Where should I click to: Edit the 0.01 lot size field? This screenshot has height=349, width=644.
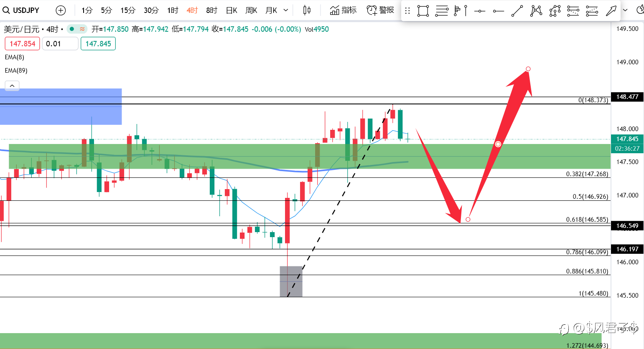[60, 44]
